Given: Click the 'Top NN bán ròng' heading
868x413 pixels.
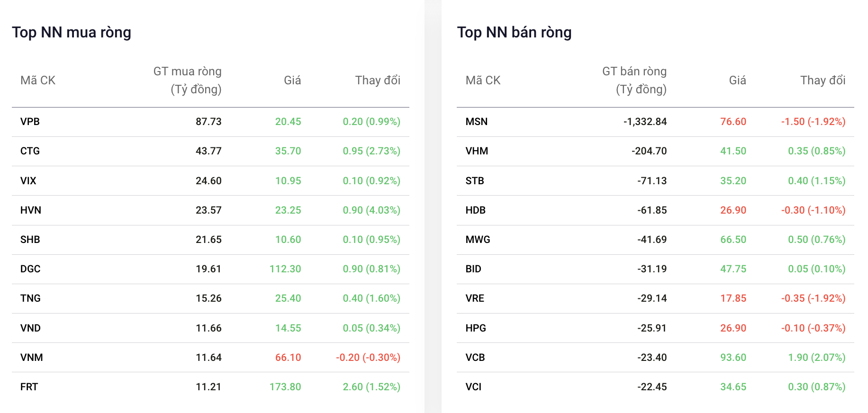Looking at the screenshot, I should [515, 32].
